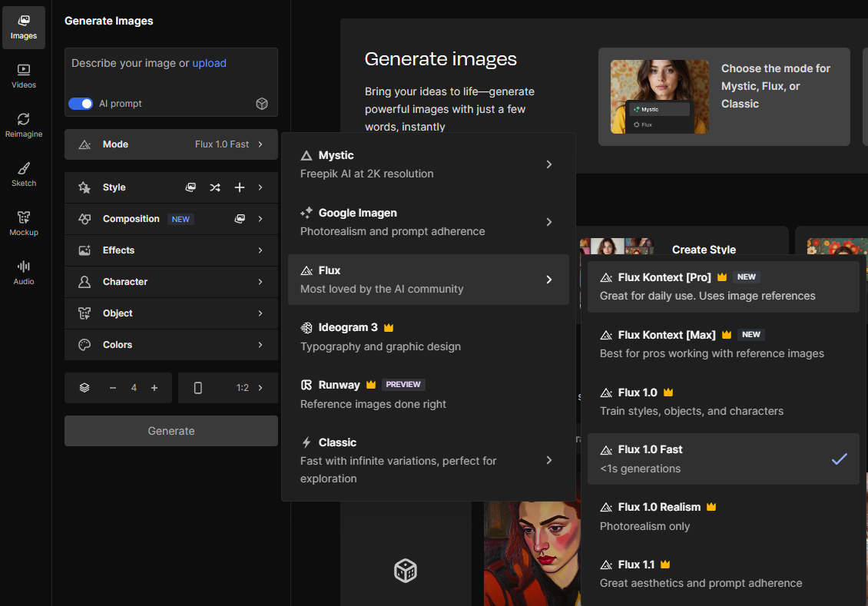Choose Flux 1.0 Realism model

[724, 516]
